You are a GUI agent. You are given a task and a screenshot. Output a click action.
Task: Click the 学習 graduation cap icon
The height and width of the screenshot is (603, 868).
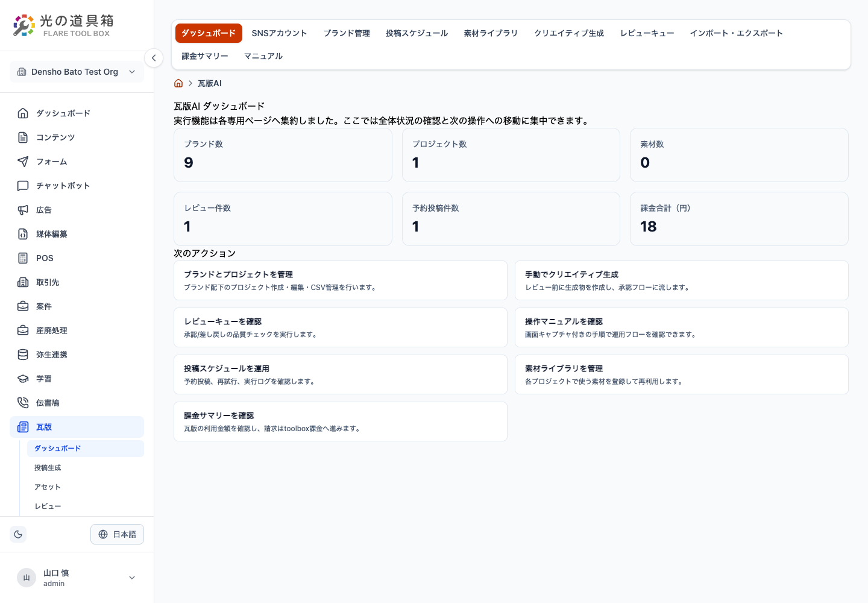(x=23, y=379)
